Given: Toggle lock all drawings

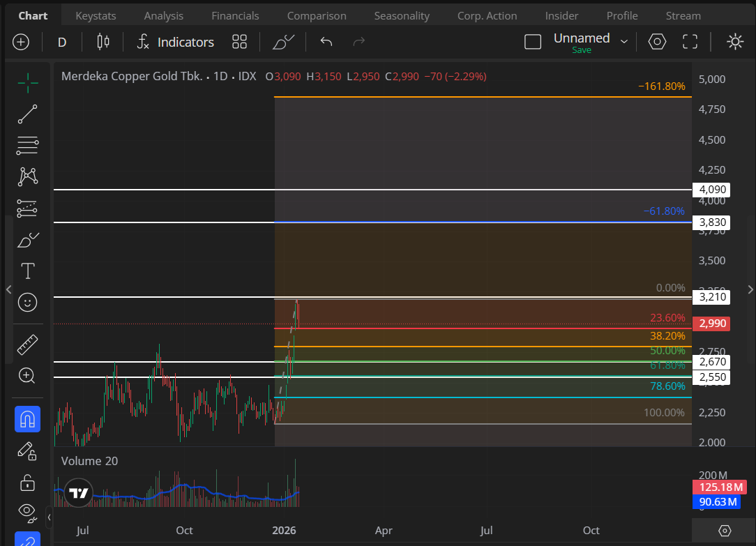Looking at the screenshot, I should click(x=28, y=482).
